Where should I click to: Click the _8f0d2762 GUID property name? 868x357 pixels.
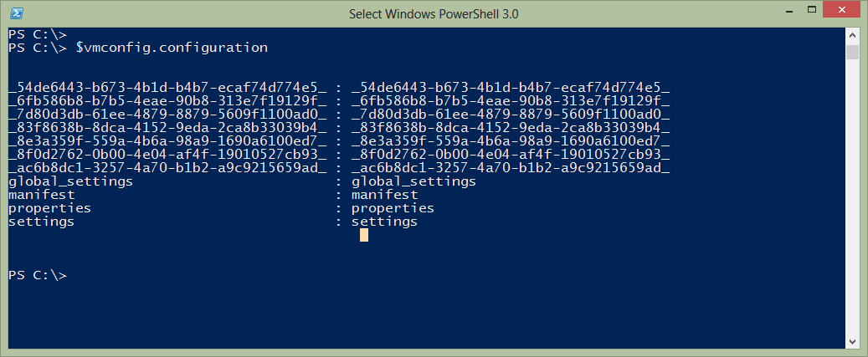(167, 154)
